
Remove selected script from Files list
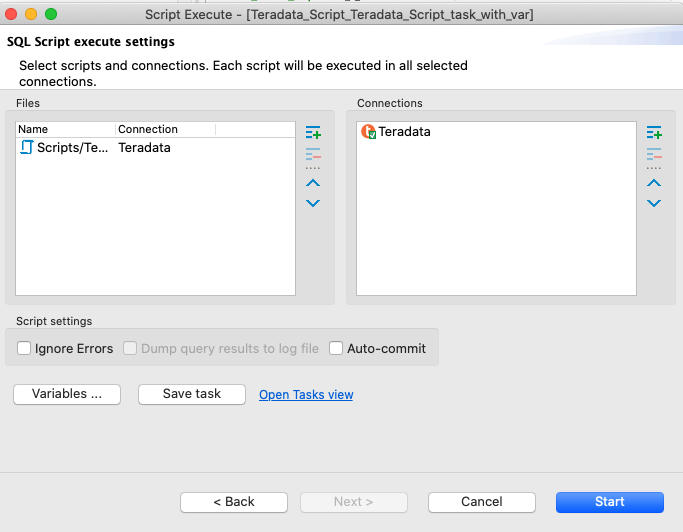pos(313,154)
